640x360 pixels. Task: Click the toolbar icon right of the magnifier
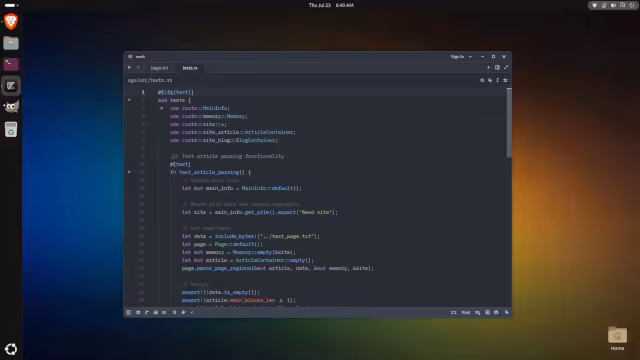(x=490, y=80)
